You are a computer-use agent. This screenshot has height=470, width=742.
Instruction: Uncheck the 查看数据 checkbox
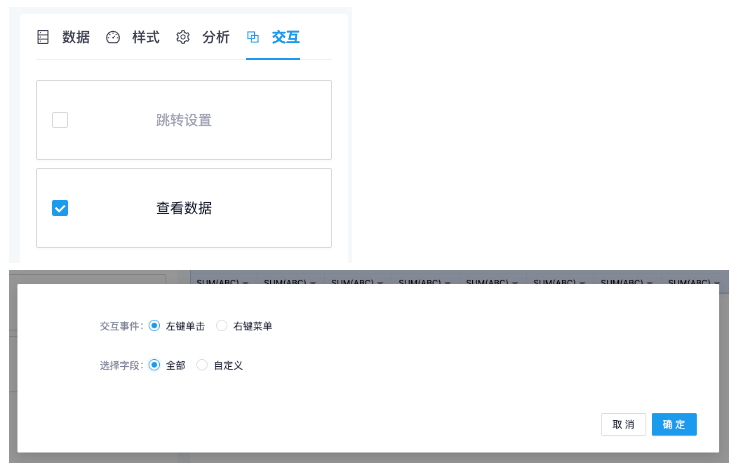point(60,208)
